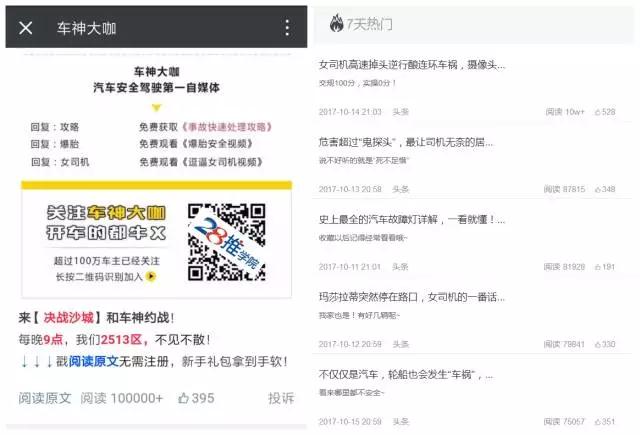Screen dimensions: 640x435
Task: Open the 史上最全的汽车故障灯详解 article
Action: 411,219
